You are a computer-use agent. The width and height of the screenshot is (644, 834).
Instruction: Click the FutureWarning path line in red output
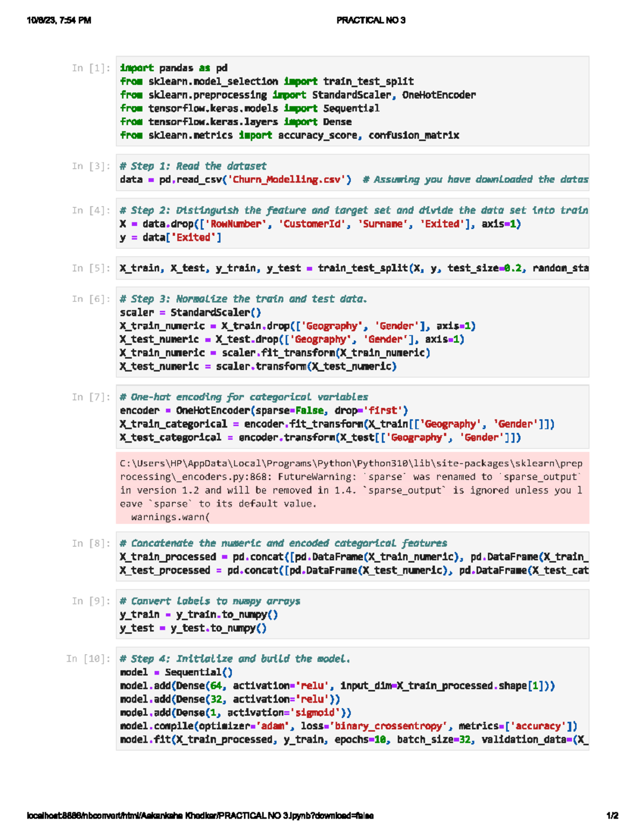[351, 463]
